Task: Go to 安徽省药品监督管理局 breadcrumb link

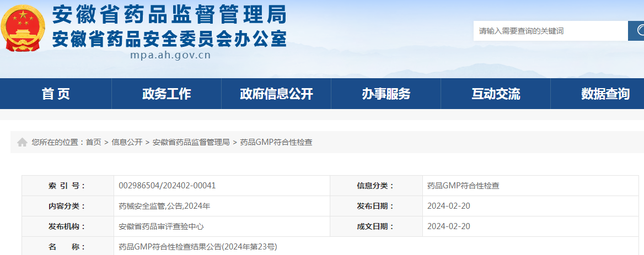Action: 191,142
